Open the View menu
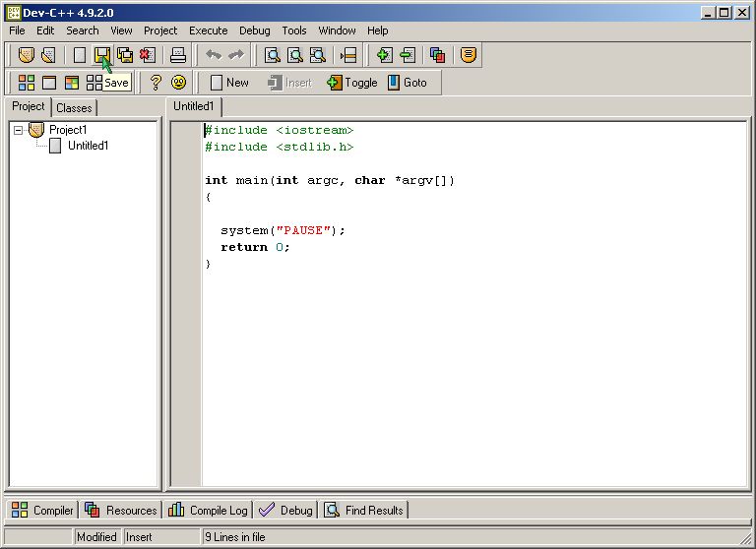The image size is (756, 549). 121,30
